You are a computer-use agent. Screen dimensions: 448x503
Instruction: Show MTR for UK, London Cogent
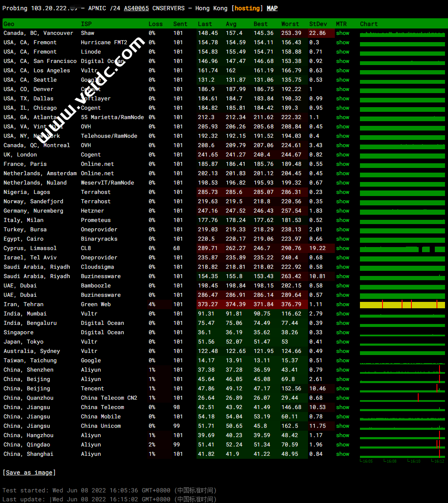(343, 155)
